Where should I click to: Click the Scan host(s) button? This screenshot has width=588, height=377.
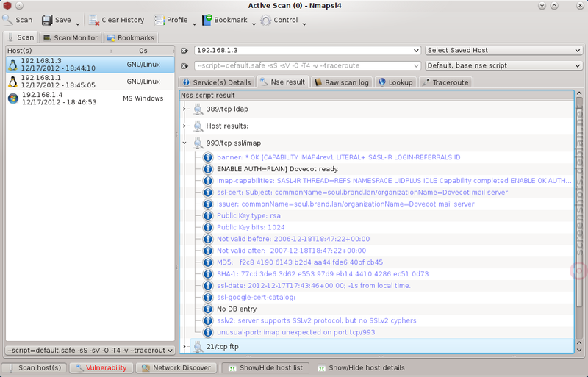[x=35, y=368]
